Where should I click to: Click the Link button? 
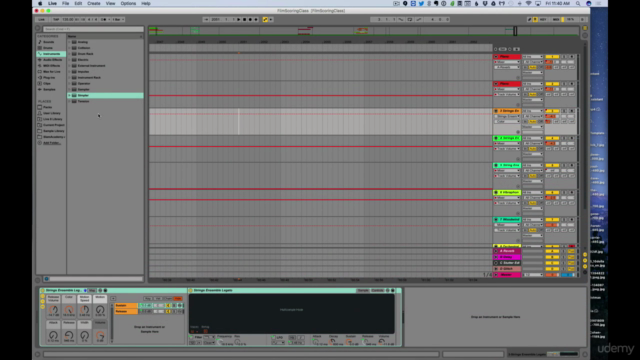(x=41, y=20)
